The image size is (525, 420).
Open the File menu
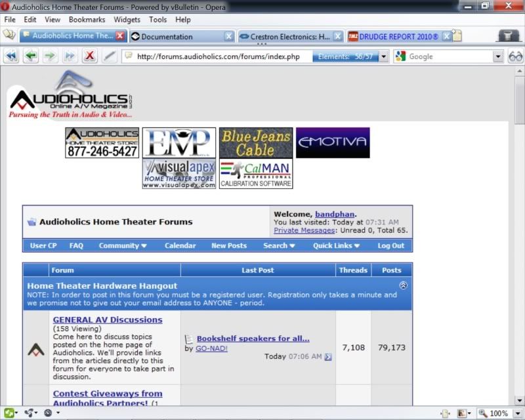click(x=10, y=20)
